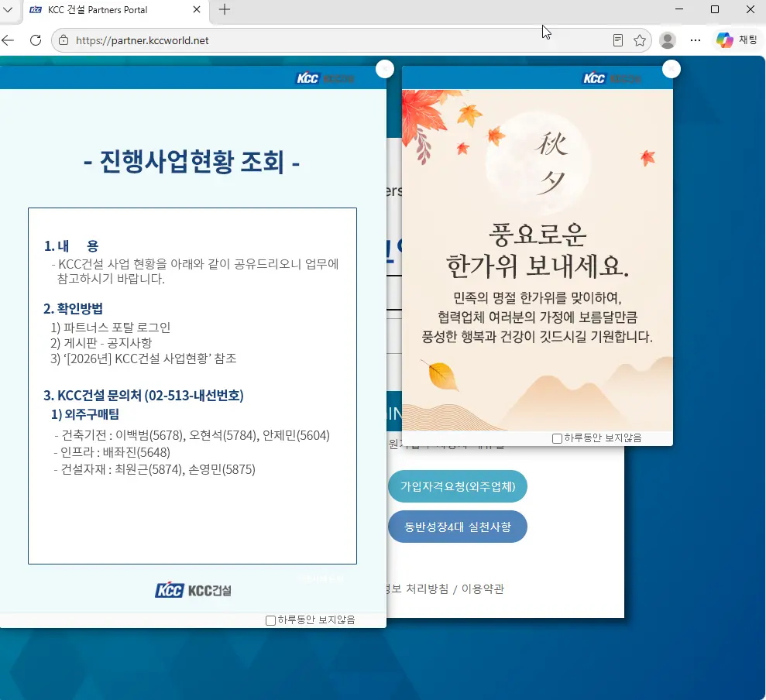766x700 pixels.
Task: Open a new browser tab
Action: [x=225, y=9]
